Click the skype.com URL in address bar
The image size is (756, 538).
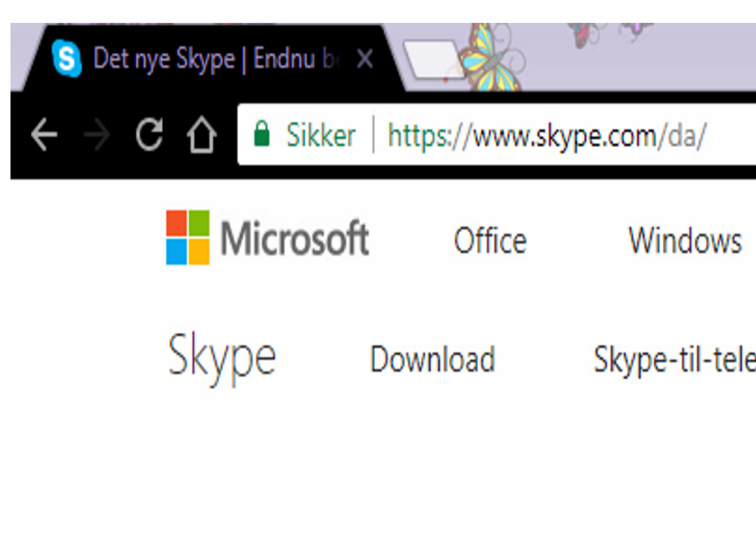pos(547,136)
